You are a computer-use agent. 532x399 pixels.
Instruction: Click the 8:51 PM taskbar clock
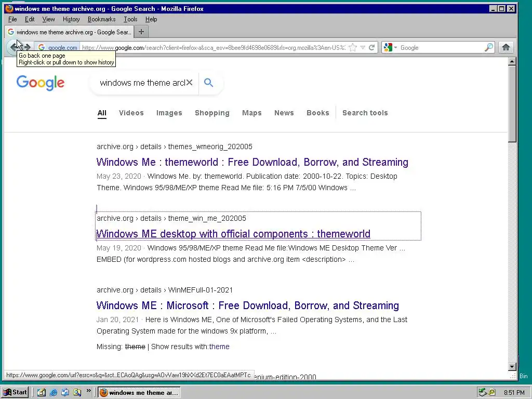pos(514,393)
